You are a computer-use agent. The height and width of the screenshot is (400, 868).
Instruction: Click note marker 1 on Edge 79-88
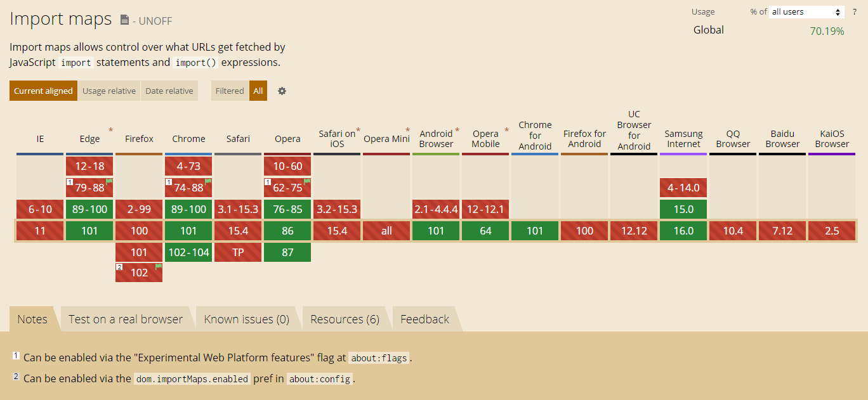[x=70, y=182]
